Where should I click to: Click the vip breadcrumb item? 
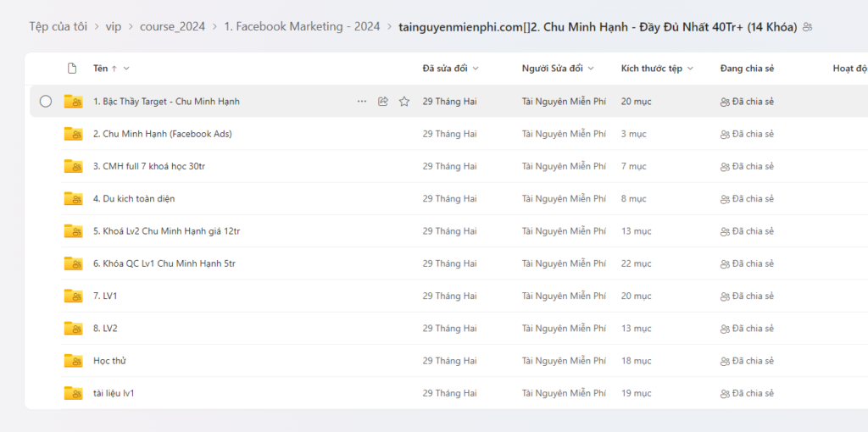(x=114, y=26)
